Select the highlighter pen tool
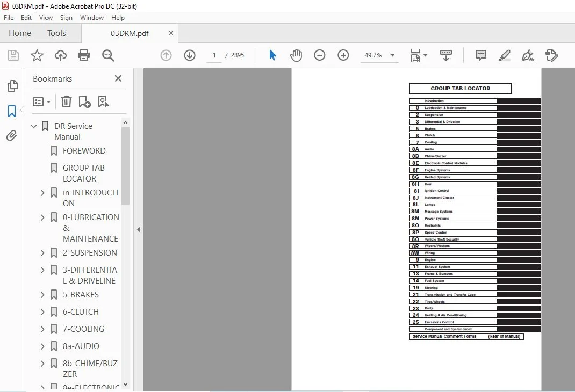This screenshot has height=392, width=575. [505, 55]
